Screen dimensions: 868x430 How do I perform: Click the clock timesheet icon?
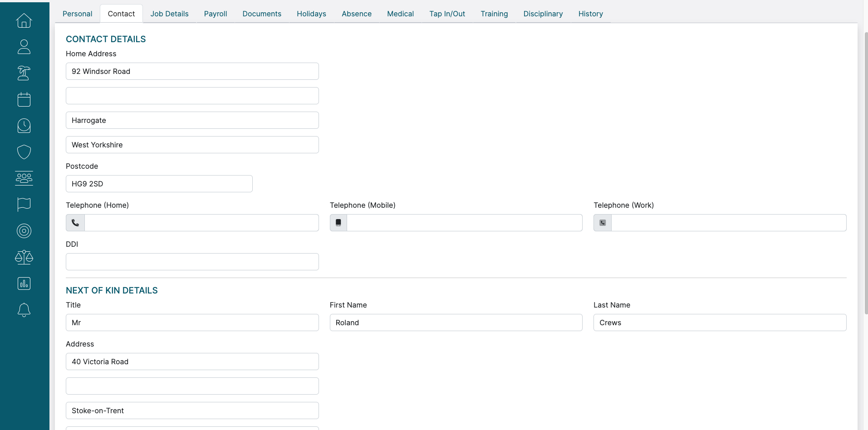click(x=24, y=126)
